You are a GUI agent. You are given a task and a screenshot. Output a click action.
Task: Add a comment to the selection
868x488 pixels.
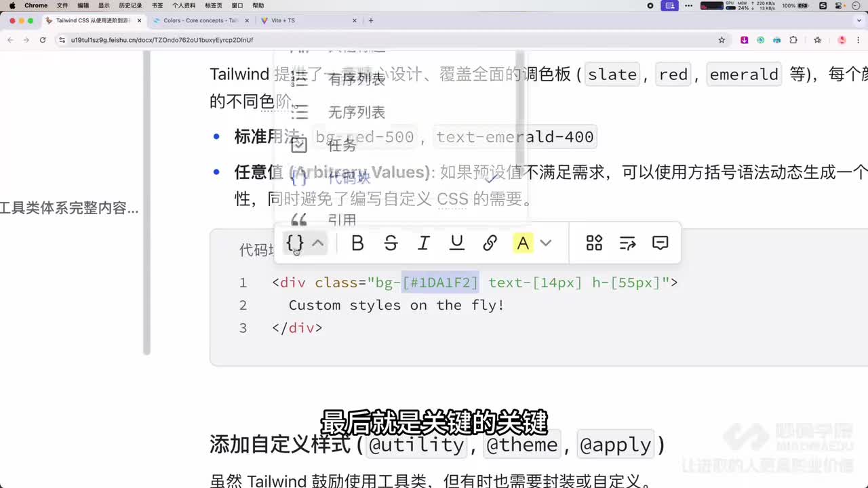point(660,243)
